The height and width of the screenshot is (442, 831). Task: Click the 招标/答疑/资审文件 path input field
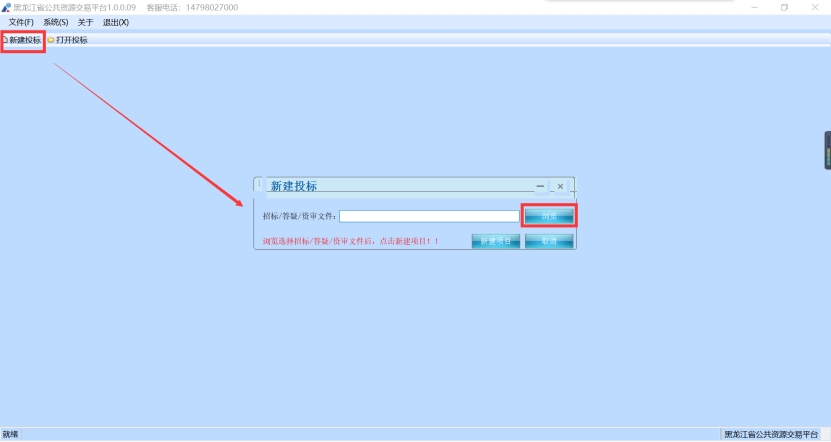(x=429, y=216)
